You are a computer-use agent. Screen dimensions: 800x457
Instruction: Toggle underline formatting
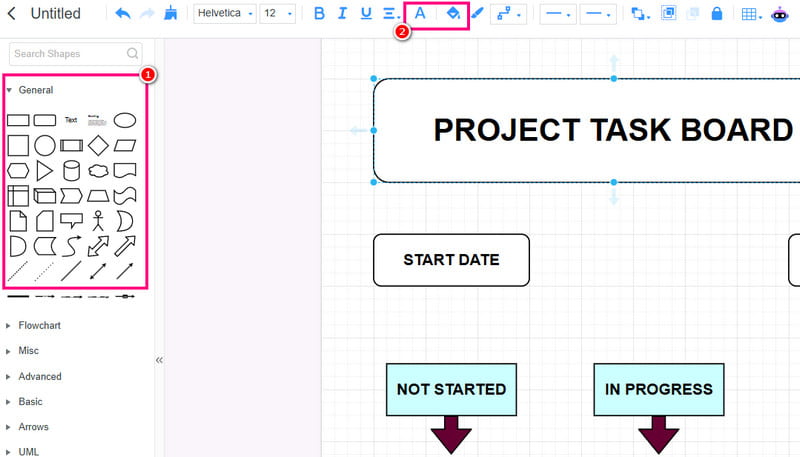pos(366,13)
